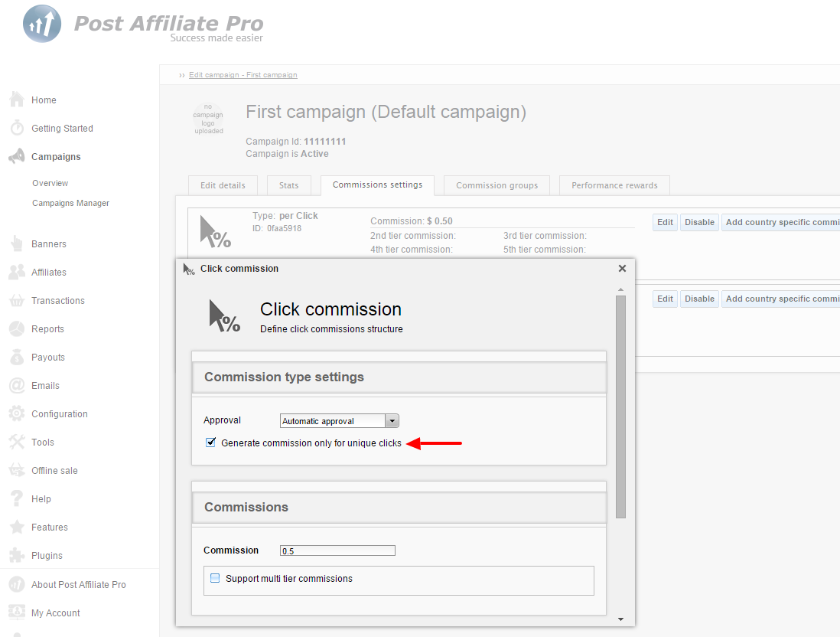The width and height of the screenshot is (840, 637).
Task: Click the Help question mark icon
Action: 17,498
